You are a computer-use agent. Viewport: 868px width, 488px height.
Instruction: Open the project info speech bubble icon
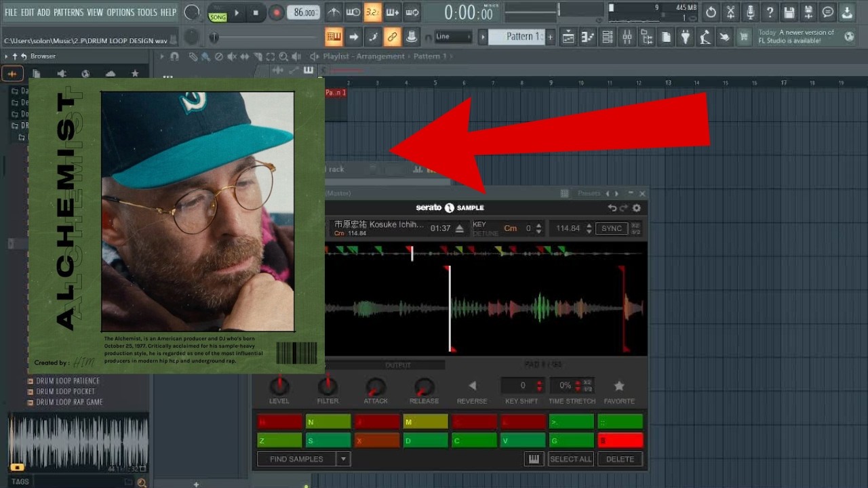[x=828, y=12]
